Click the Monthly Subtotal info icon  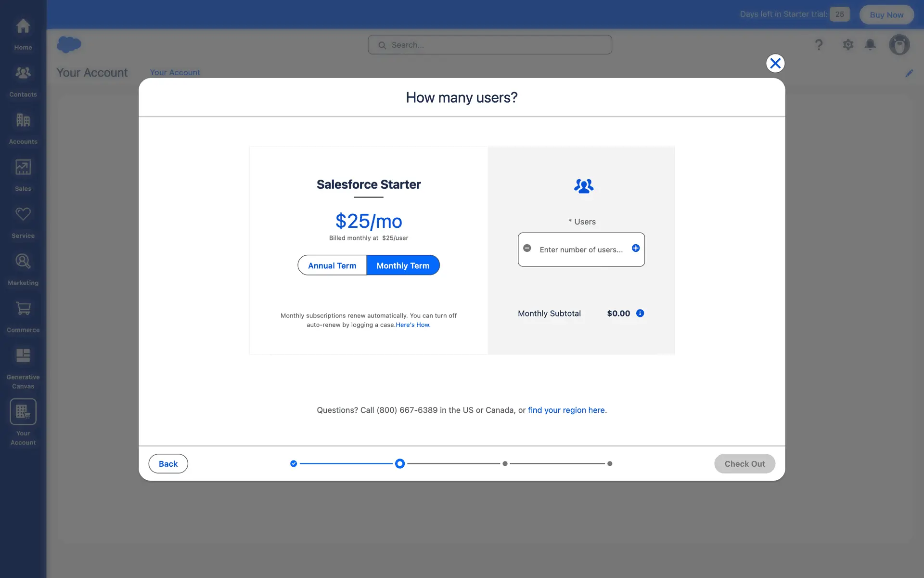(x=640, y=313)
